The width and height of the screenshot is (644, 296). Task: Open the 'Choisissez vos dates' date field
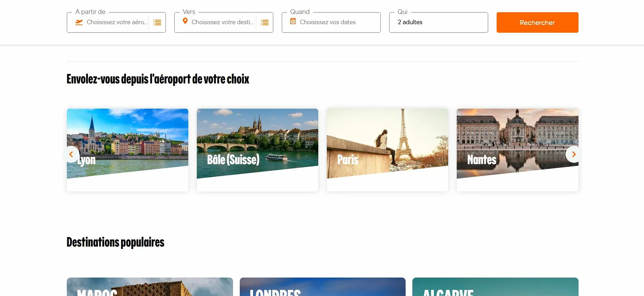pyautogui.click(x=331, y=23)
